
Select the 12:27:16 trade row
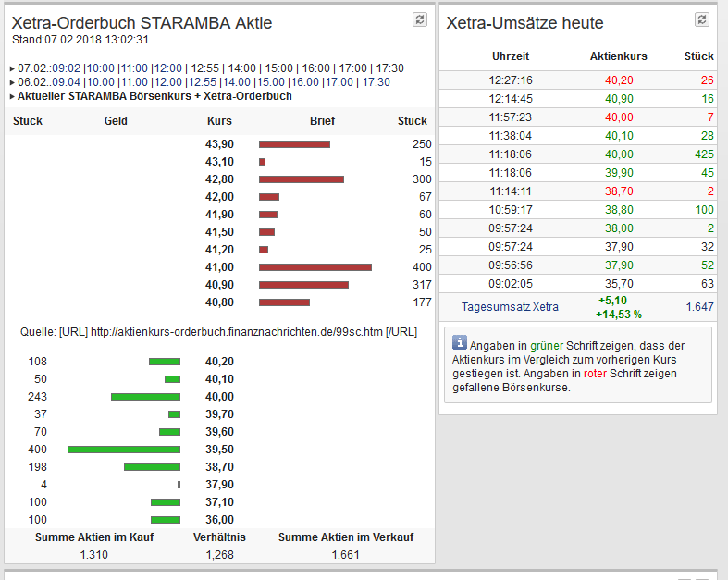(577, 80)
